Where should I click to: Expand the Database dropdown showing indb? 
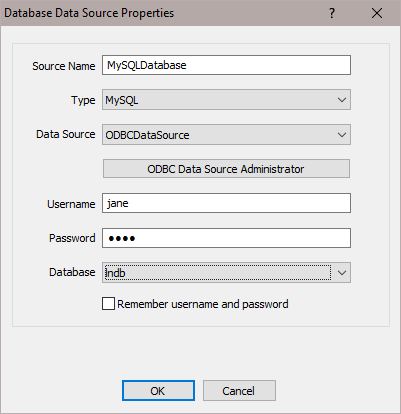click(x=226, y=273)
